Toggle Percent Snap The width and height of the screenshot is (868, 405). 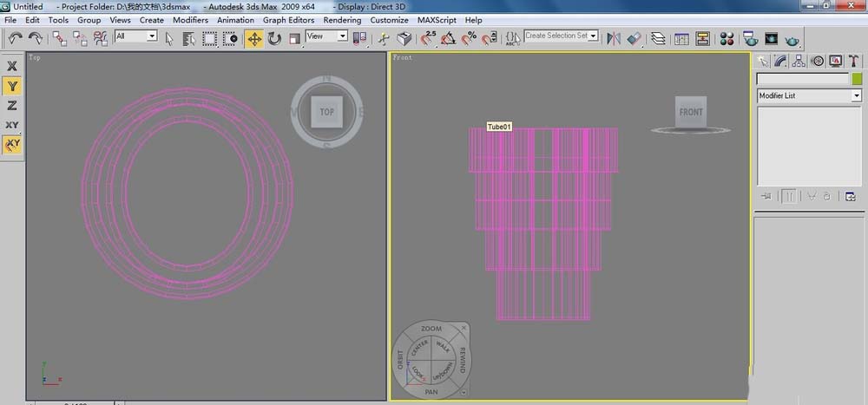coord(469,39)
